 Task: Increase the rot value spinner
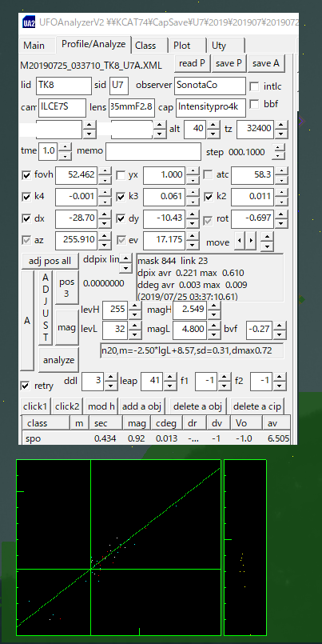click(280, 214)
